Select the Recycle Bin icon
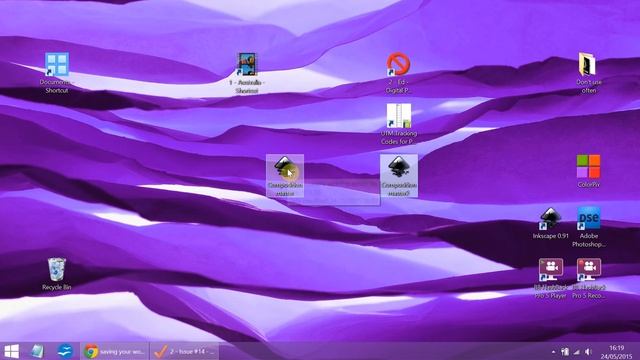 coord(57,273)
